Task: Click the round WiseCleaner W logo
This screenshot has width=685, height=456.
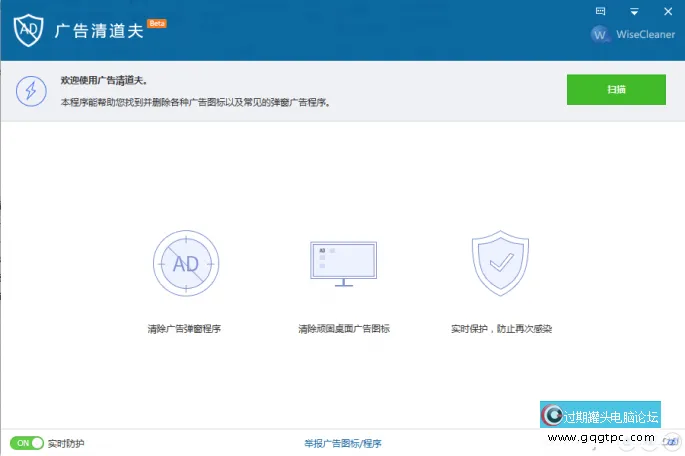Action: [600, 34]
